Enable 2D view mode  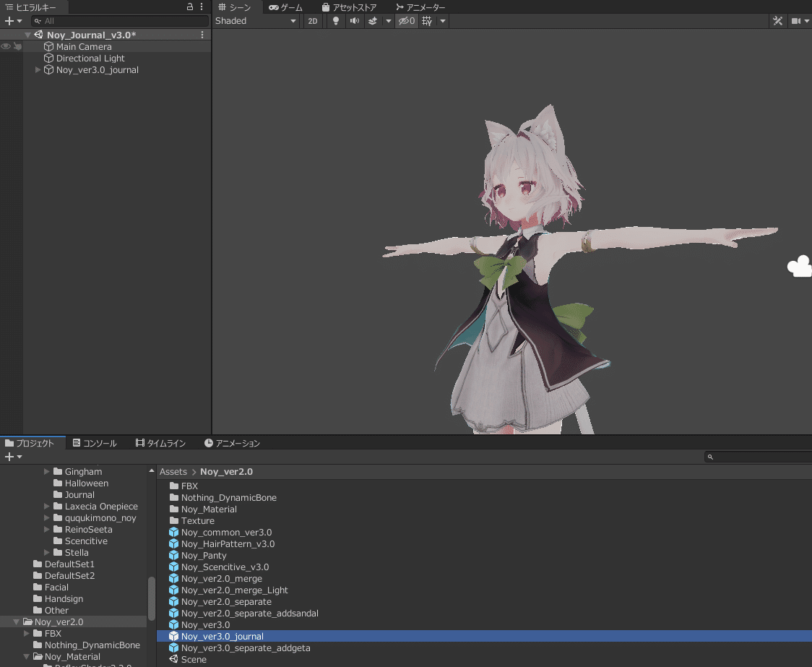313,21
